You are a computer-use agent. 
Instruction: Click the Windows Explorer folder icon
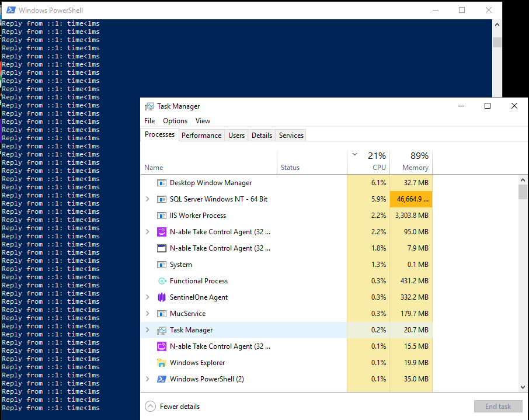pyautogui.click(x=162, y=363)
